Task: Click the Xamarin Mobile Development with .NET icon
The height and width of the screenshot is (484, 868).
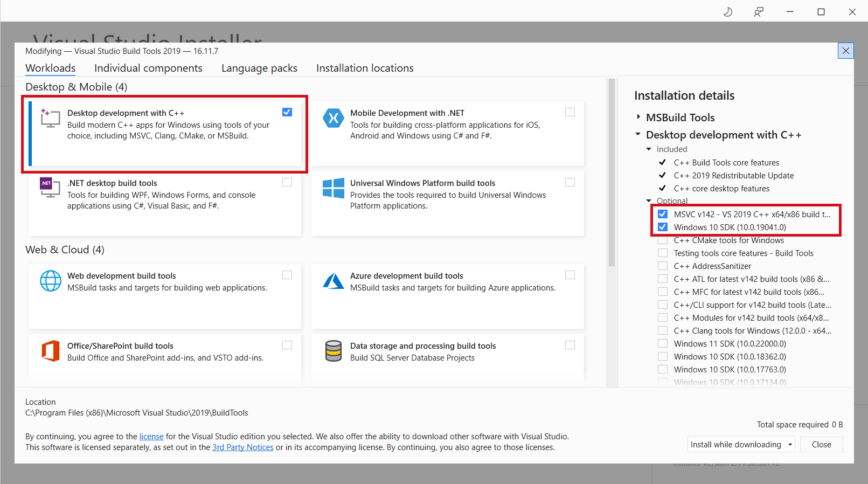Action: coord(333,118)
